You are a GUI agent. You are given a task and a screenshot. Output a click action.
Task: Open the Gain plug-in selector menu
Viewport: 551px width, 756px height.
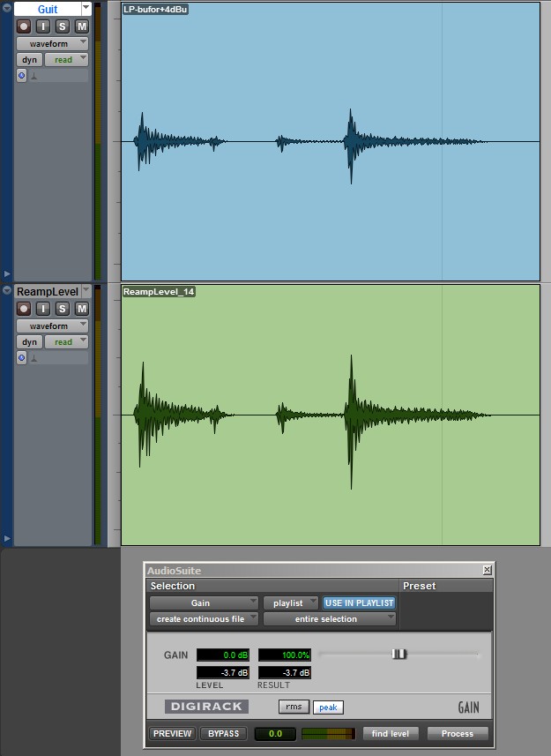click(204, 603)
